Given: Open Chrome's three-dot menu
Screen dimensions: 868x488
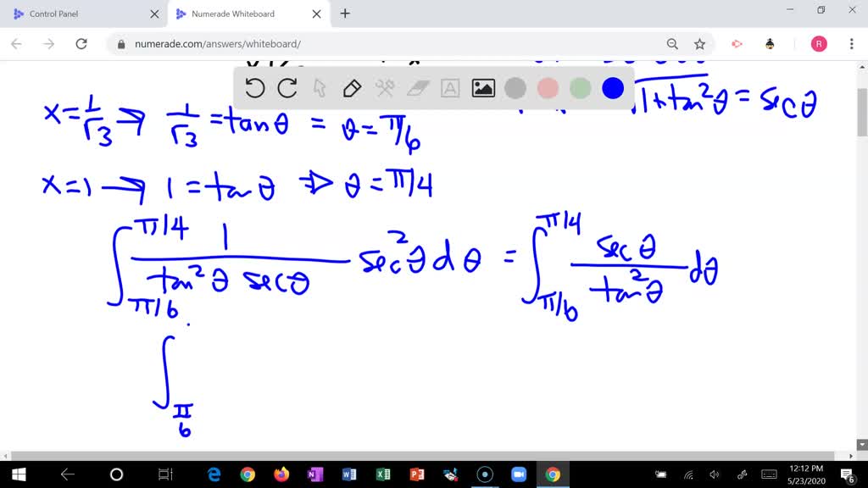Looking at the screenshot, I should (850, 43).
